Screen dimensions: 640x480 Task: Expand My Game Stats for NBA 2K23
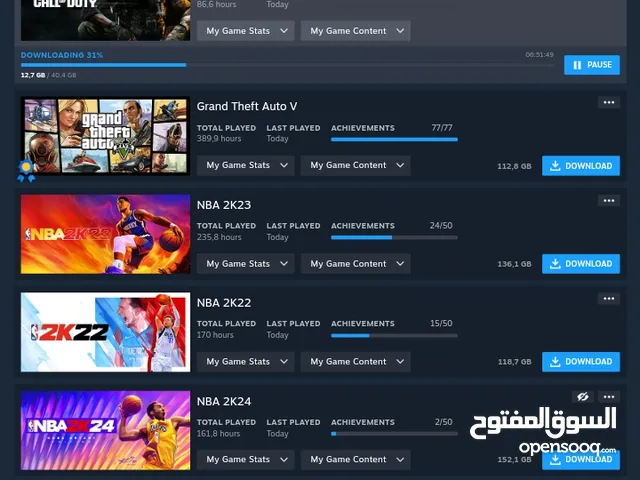click(x=246, y=264)
